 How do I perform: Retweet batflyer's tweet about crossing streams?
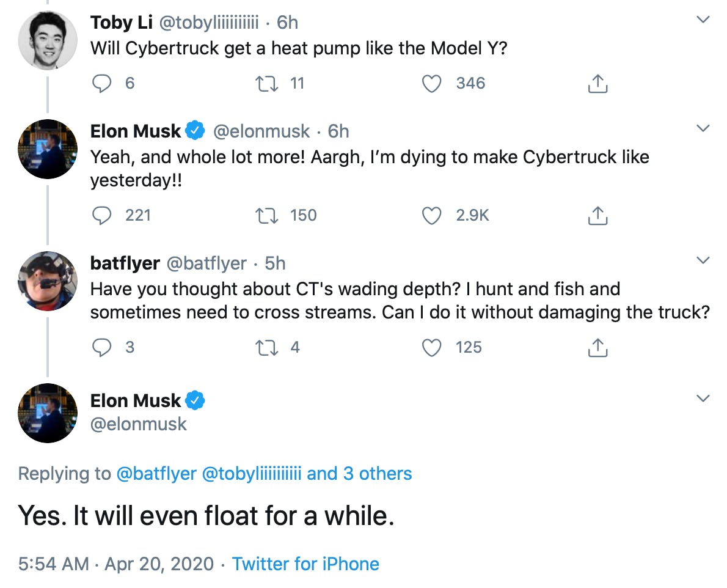click(266, 347)
